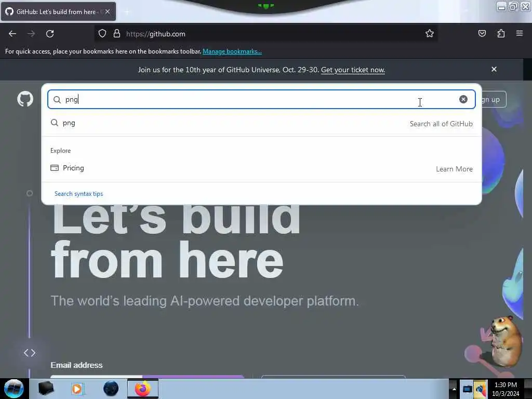Close the GitHub browser tab

tap(107, 11)
